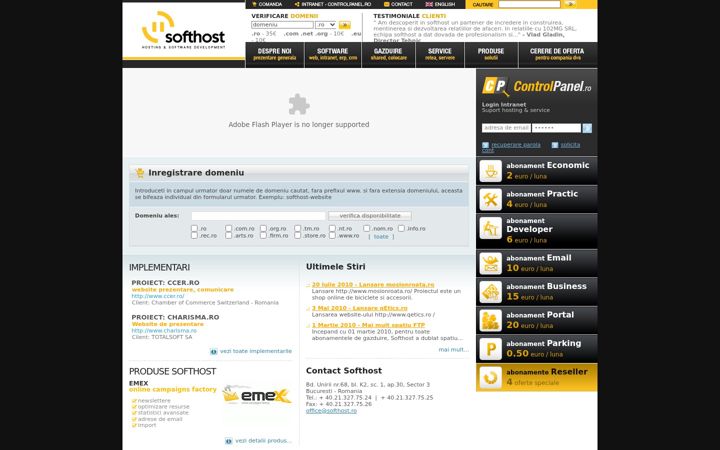Open the http://www.ccer.ro/ link
The width and height of the screenshot is (720, 450).
[158, 296]
